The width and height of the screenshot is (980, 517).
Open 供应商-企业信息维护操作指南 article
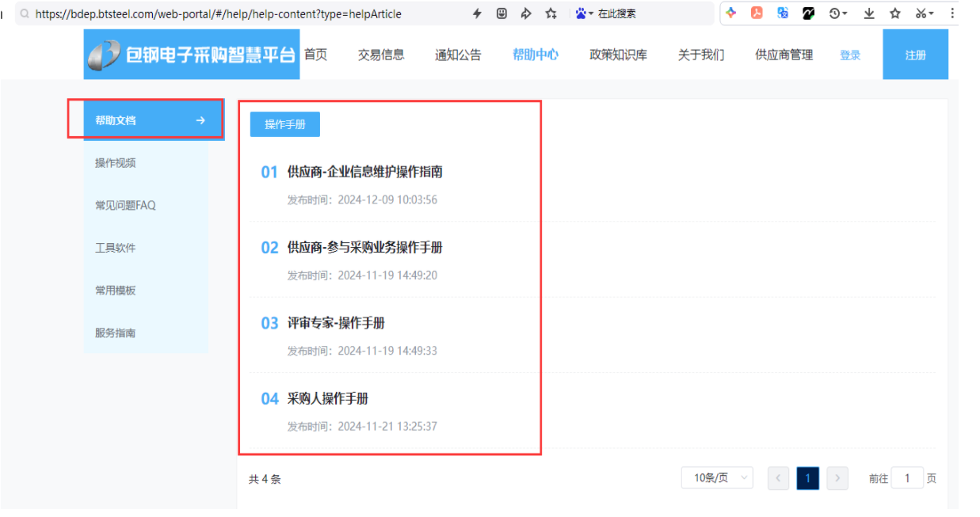(364, 172)
